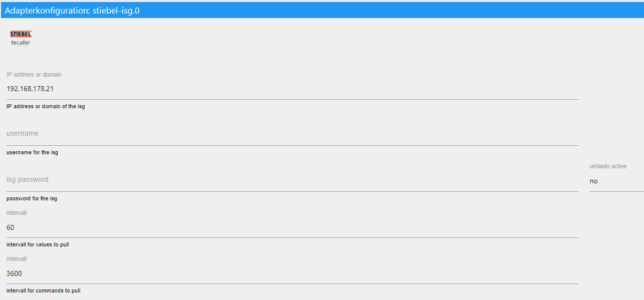Viewport: 644px width, 300px height.
Task: Click the red STIEBEL wordmark in the logo
Action: [21, 34]
